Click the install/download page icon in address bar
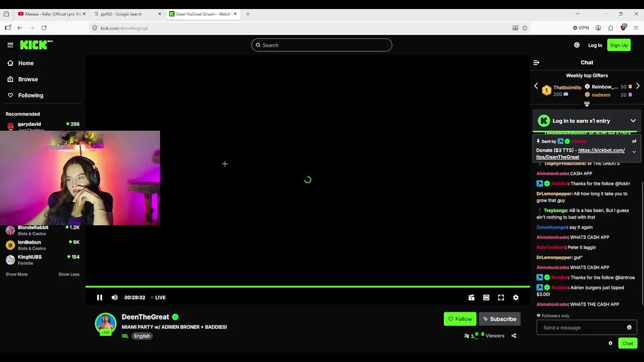Viewport: 644px width, 362px height. [x=515, y=28]
